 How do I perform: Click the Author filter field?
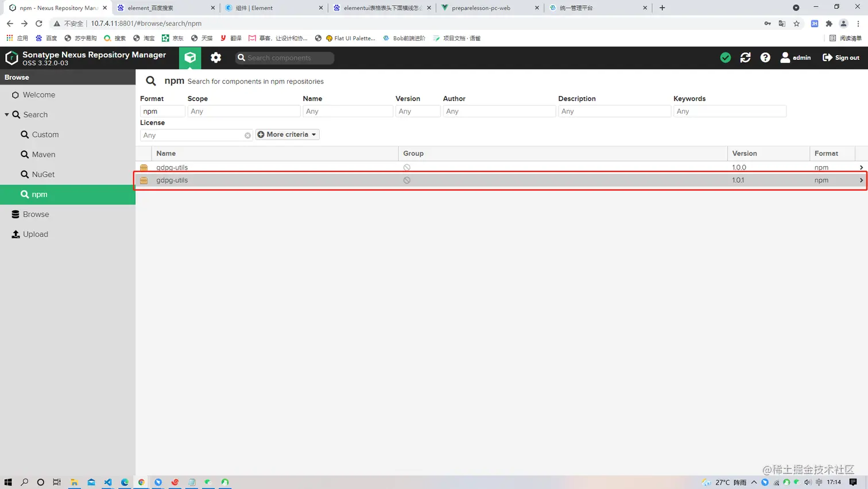(499, 111)
